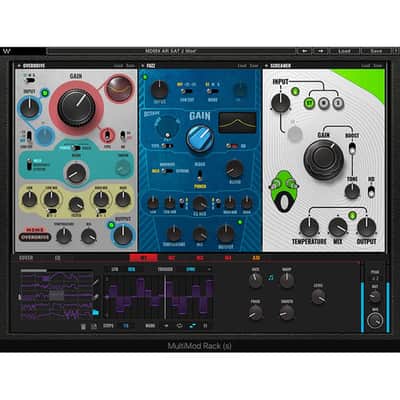Click the MDMX Overdrive logo badge
Image resolution: width=400 pixels, height=400 pixels.
point(35,235)
